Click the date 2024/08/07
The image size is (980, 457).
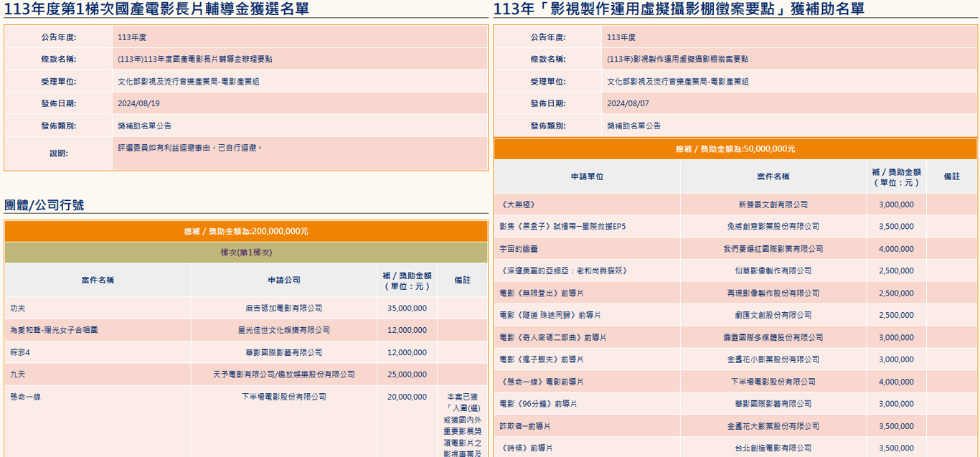(628, 103)
